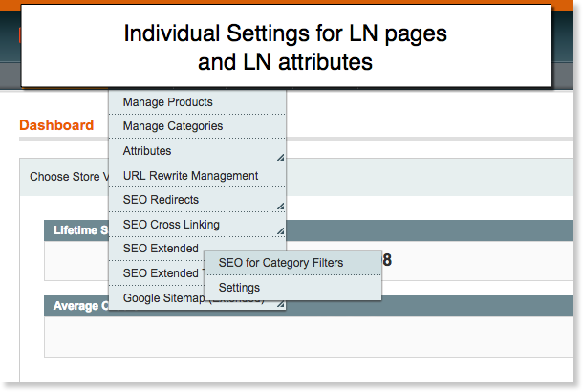The width and height of the screenshot is (583, 392).
Task: Choose SEO for Category Filters
Action: [x=293, y=263]
